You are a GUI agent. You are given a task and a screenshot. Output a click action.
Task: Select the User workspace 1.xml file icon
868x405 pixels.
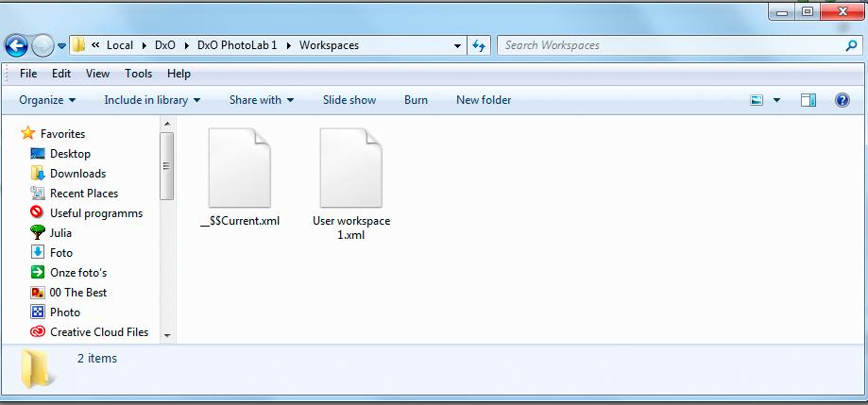pos(351,168)
